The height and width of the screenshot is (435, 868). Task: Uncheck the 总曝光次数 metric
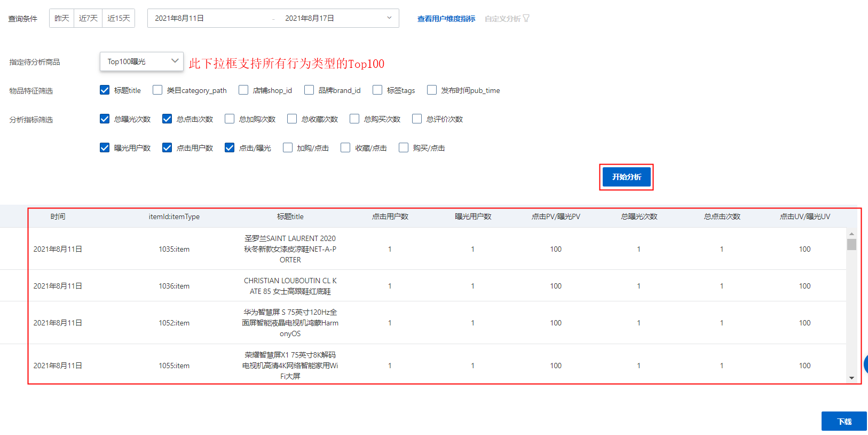(105, 119)
